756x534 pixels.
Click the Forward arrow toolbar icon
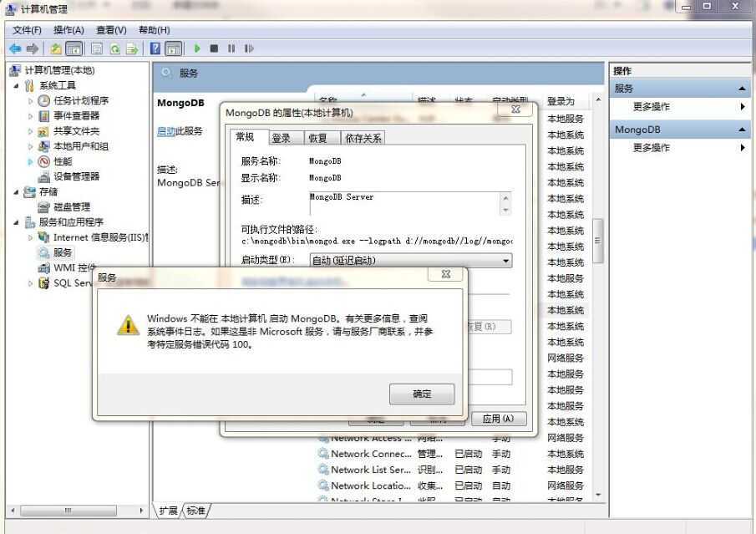(33, 48)
